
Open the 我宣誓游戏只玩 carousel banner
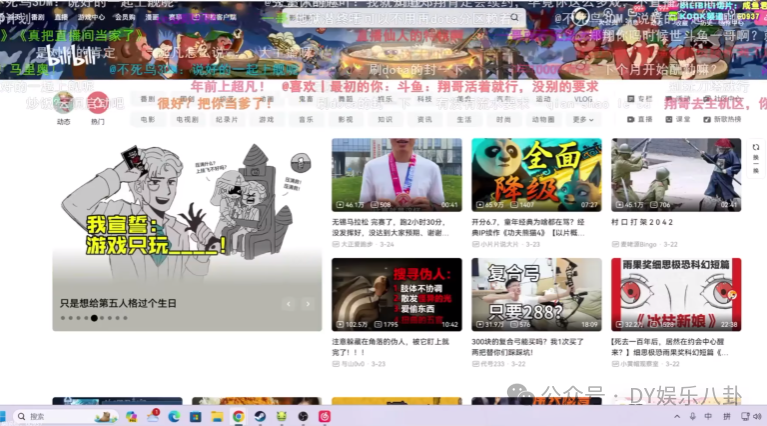[x=187, y=235]
